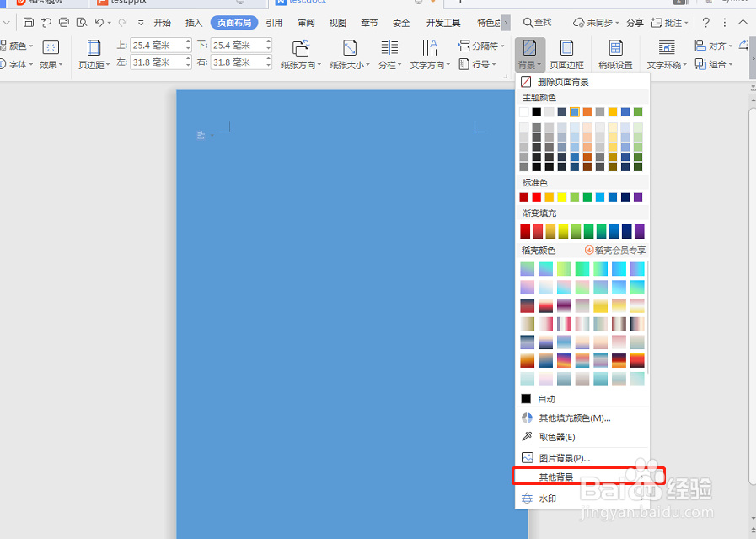
Task: Open the 章节 Chapter tab
Action: 369,23
